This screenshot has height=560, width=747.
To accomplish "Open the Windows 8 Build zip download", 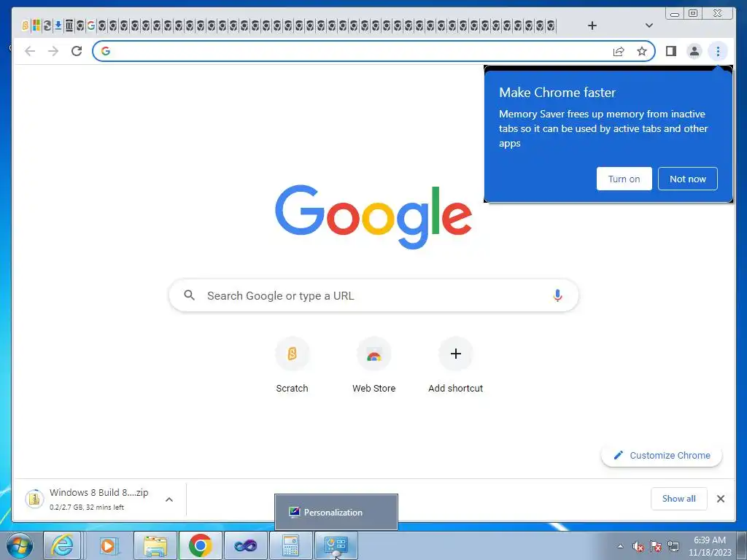I will (x=98, y=499).
